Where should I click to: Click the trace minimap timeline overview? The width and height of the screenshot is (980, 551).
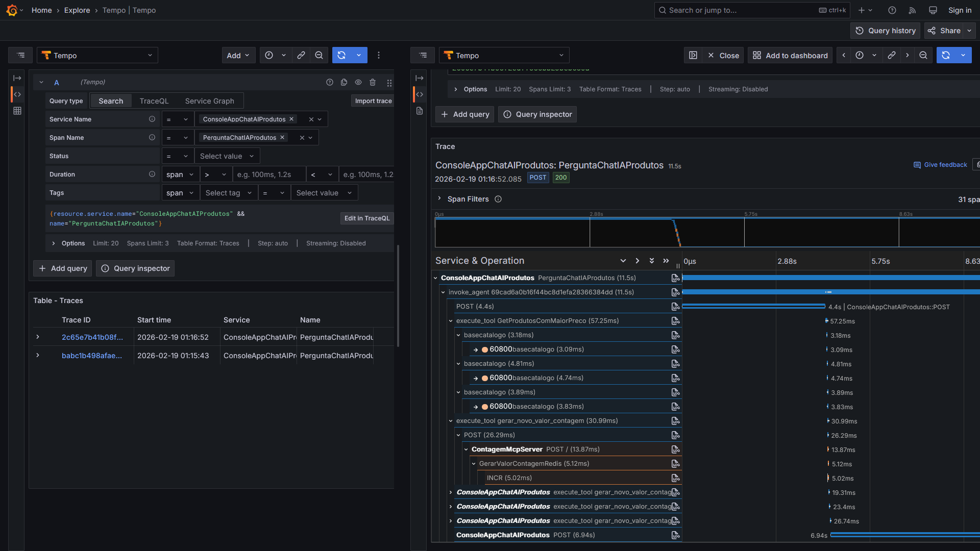[x=707, y=232]
